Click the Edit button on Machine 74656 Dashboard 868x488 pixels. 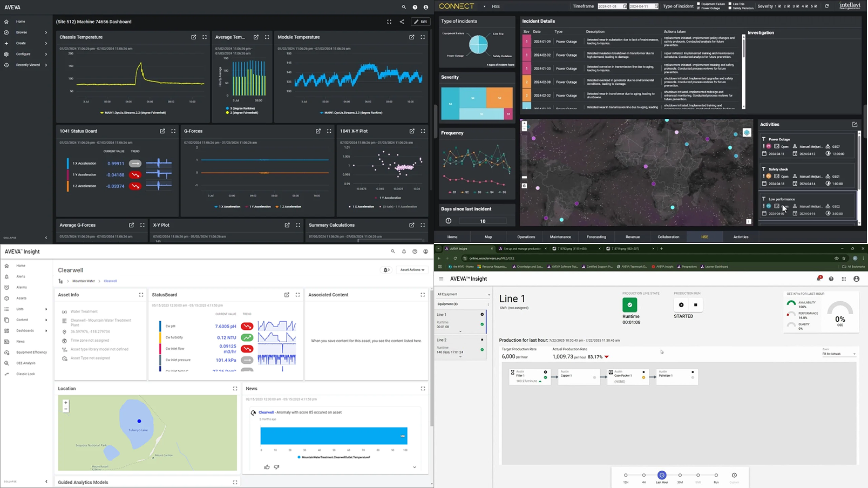click(x=421, y=22)
